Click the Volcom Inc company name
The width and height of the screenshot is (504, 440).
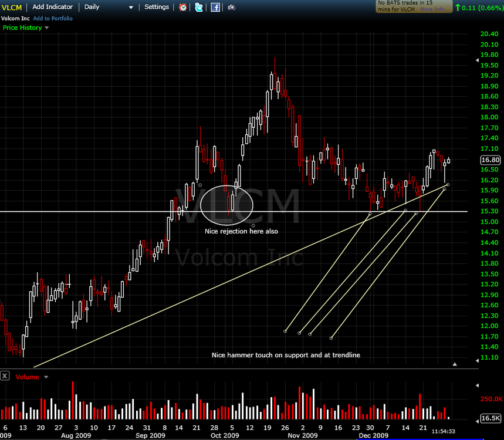pos(15,18)
